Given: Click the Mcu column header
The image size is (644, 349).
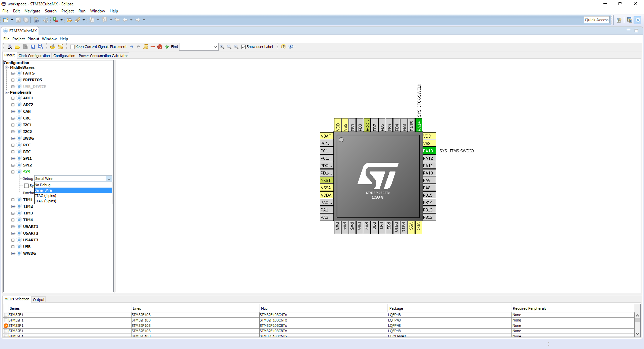Looking at the screenshot, I should [323, 308].
